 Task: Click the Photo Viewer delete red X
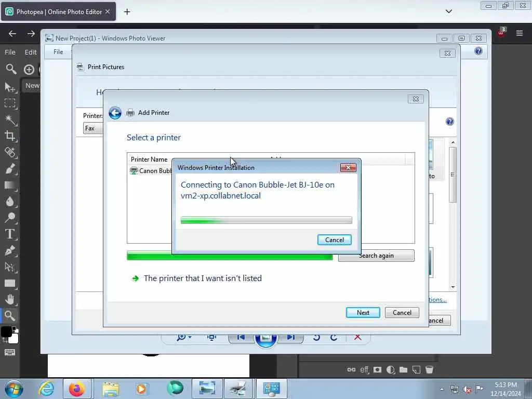click(x=357, y=337)
